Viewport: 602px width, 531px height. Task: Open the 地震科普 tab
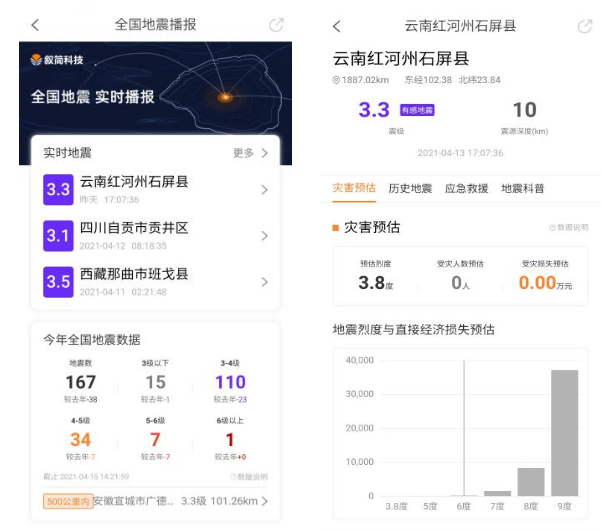click(522, 188)
